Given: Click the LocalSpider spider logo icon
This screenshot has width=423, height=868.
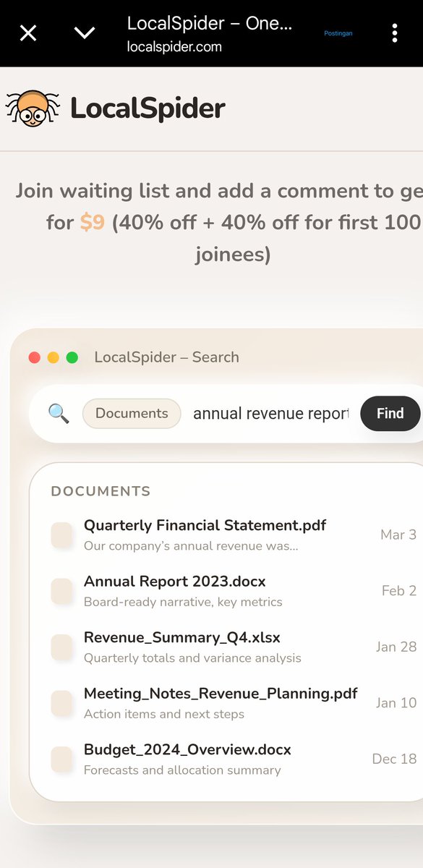Looking at the screenshot, I should (33, 109).
